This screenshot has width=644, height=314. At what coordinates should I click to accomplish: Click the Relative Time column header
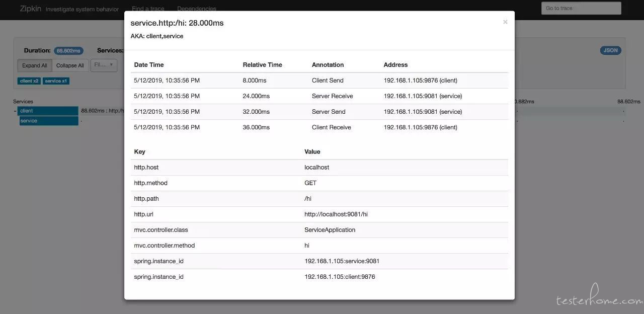(262, 64)
